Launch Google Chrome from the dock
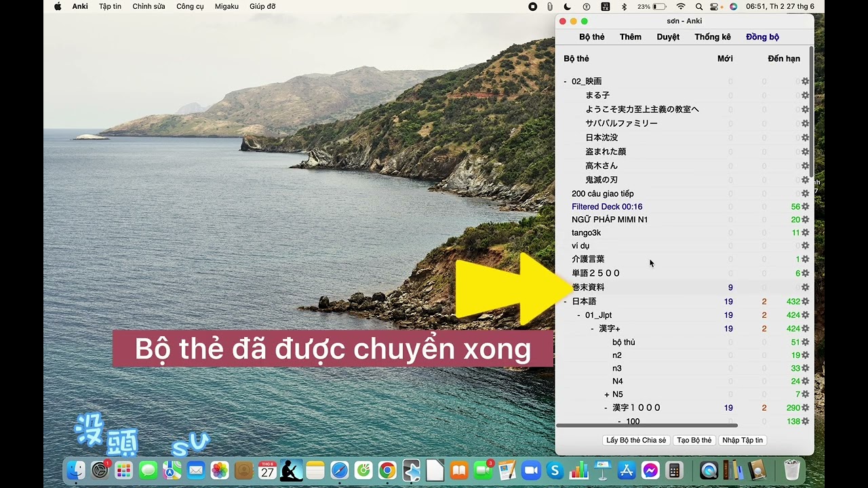The width and height of the screenshot is (868, 488). coord(387,470)
